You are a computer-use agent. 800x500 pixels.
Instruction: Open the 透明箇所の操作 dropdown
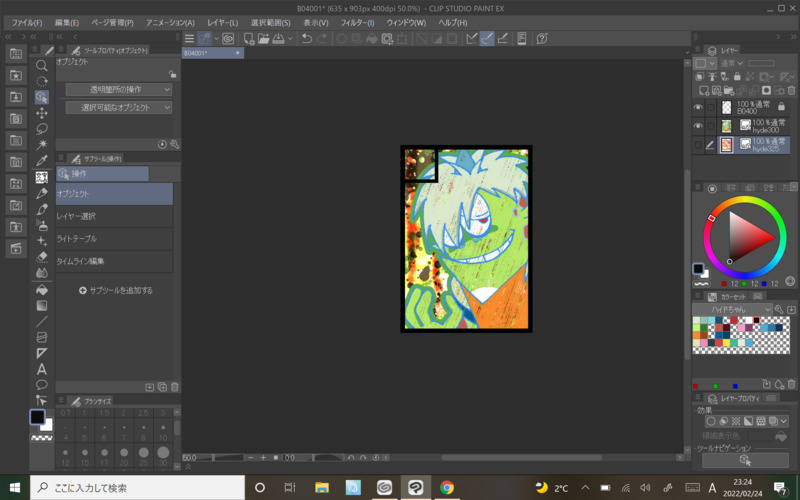click(118, 89)
